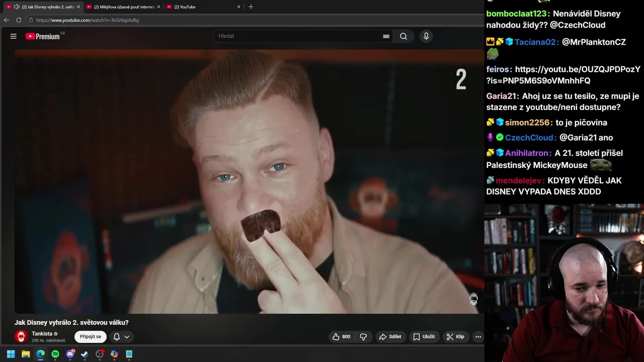Open the Tankista channel name link

42,334
